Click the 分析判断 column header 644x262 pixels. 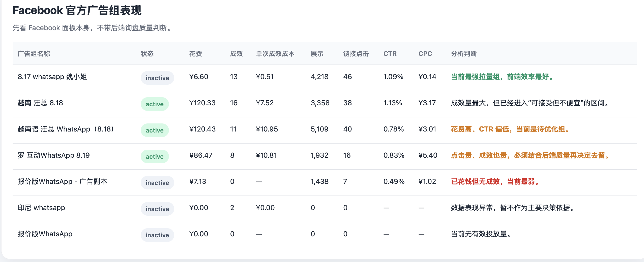click(x=464, y=54)
